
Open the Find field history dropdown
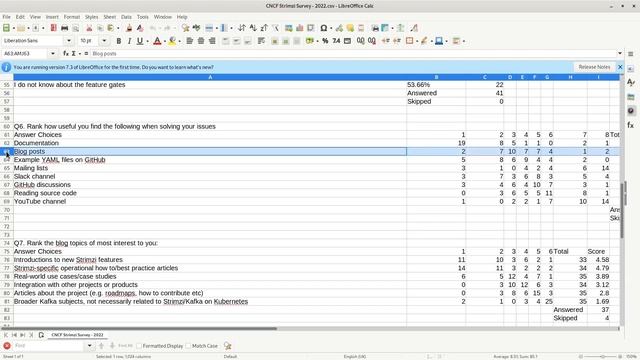(89, 346)
